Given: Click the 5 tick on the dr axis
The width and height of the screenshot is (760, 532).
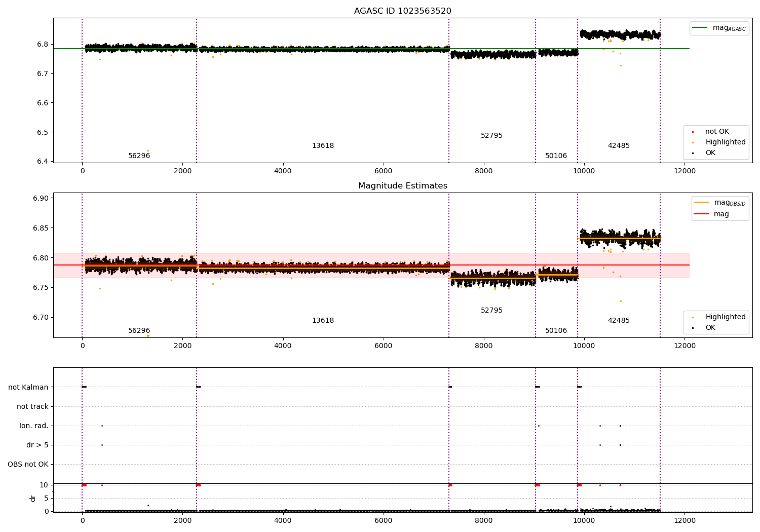Looking at the screenshot, I should coord(46,498).
